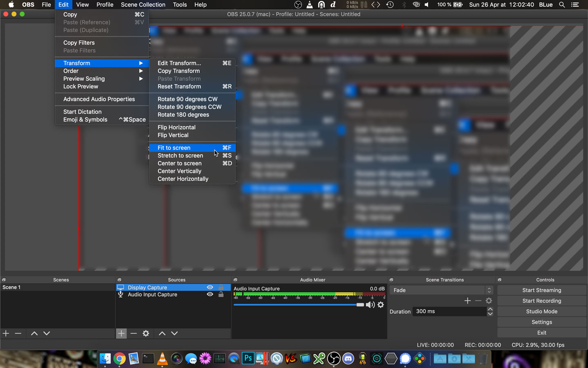The image size is (588, 368).
Task: Move scene up in Scenes panel
Action: tap(34, 333)
